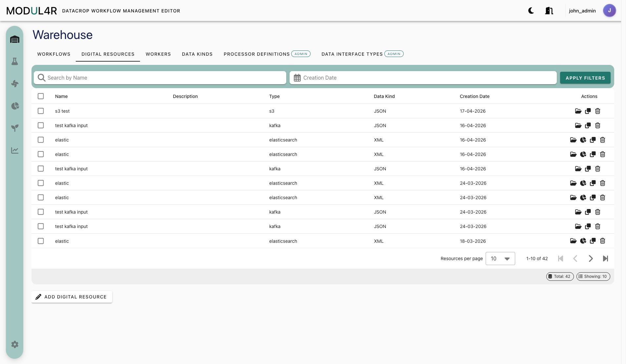Click the Apply Filters button
Image resolution: width=626 pixels, height=364 pixels.
(585, 78)
